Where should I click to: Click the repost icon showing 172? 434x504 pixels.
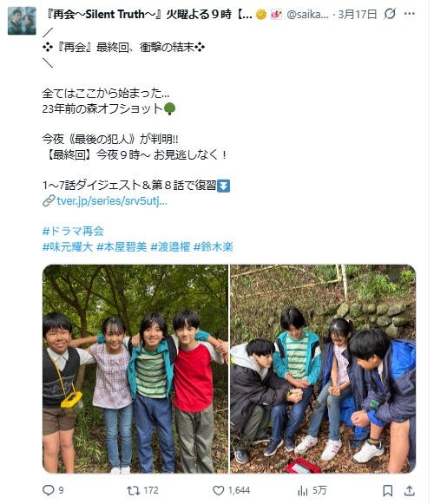click(133, 490)
